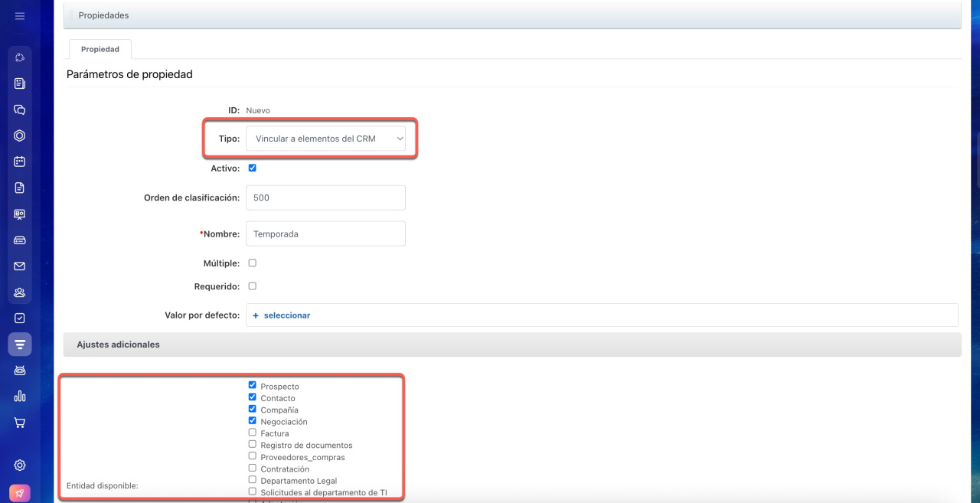Viewport: 980px width, 503px height.
Task: Click the seleccionar default value link
Action: click(x=286, y=315)
